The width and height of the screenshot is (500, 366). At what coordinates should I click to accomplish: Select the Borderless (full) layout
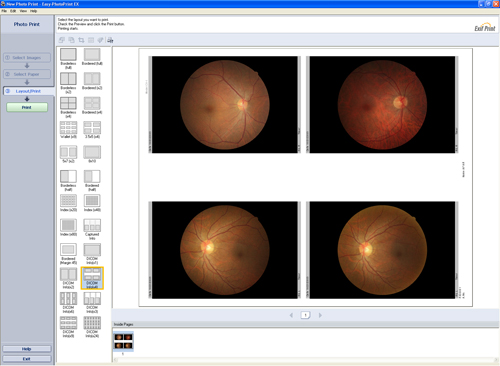(68, 58)
